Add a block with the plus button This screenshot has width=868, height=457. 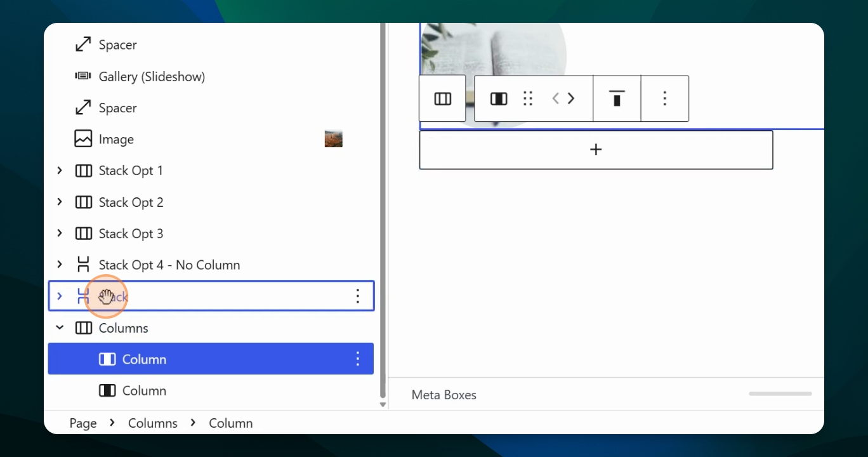(596, 150)
